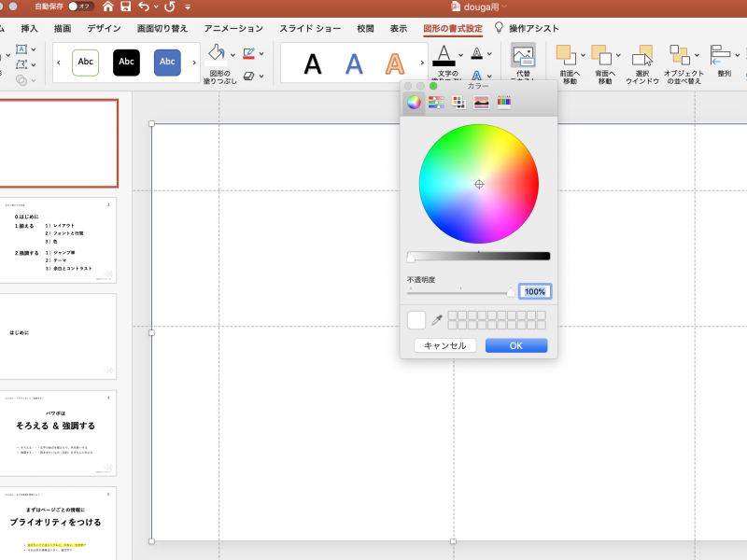Click the save floppy disk icon

125,7
